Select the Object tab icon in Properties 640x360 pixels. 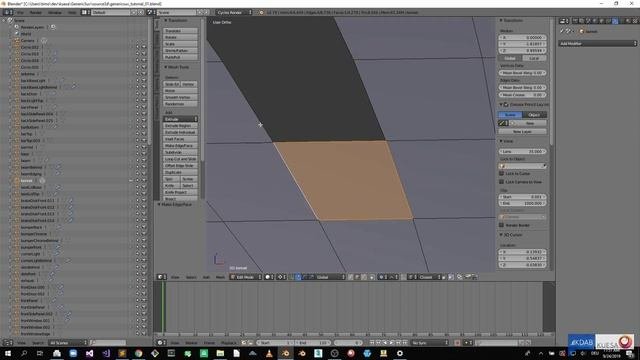(x=601, y=20)
